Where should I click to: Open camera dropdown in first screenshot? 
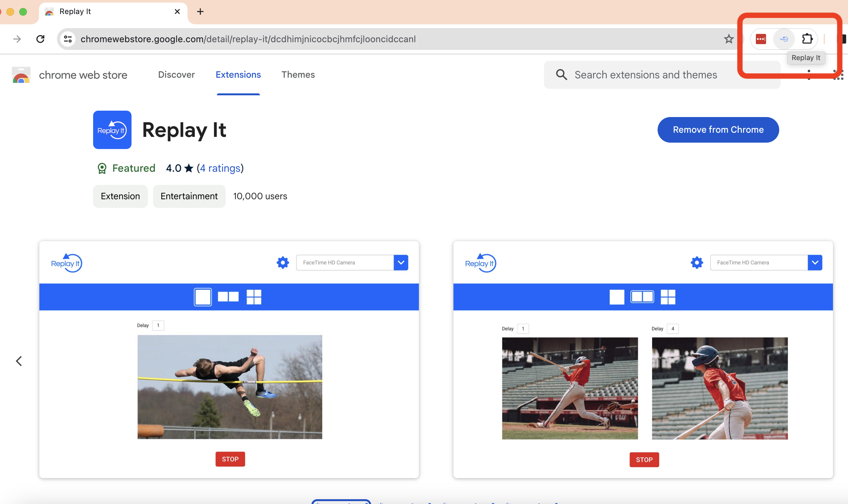click(x=401, y=263)
